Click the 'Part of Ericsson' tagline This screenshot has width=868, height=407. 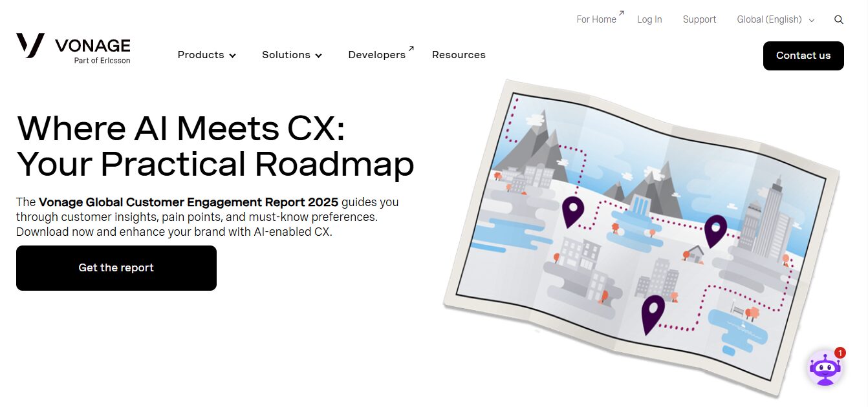tap(102, 61)
